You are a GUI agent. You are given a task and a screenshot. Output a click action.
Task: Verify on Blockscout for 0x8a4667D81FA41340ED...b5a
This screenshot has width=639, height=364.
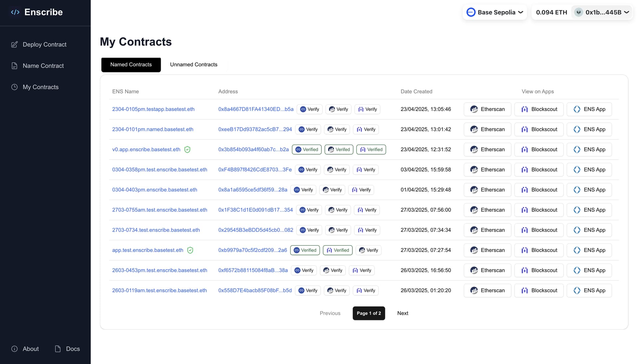click(x=367, y=109)
